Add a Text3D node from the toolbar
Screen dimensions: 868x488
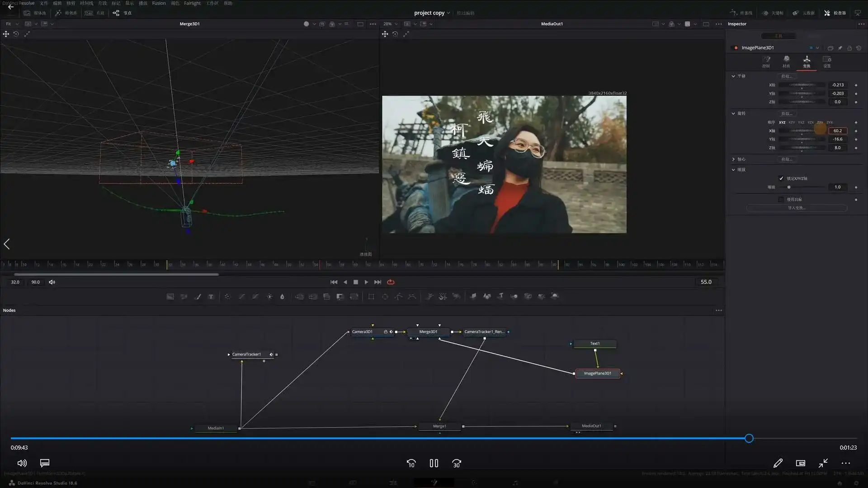(x=500, y=296)
